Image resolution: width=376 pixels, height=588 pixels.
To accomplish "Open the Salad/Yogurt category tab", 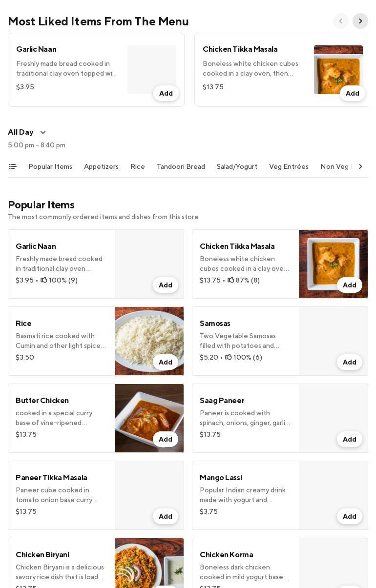I will click(237, 166).
